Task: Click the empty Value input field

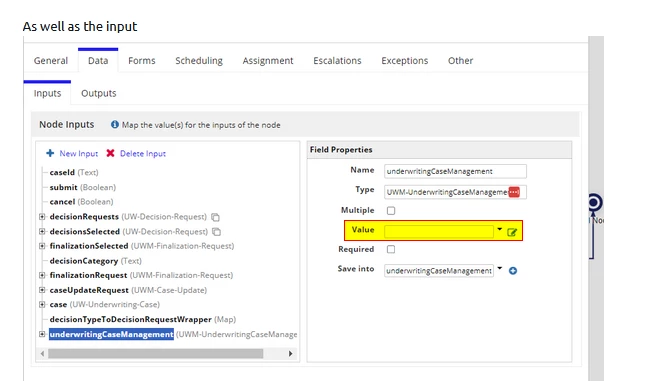Action: pyautogui.click(x=439, y=232)
